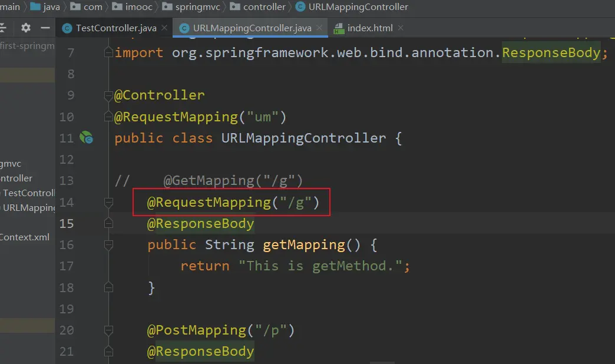Screen dimensions: 615x364
Task: Toggle the fold marker on line 20 @PostMapping
Action: (108, 330)
